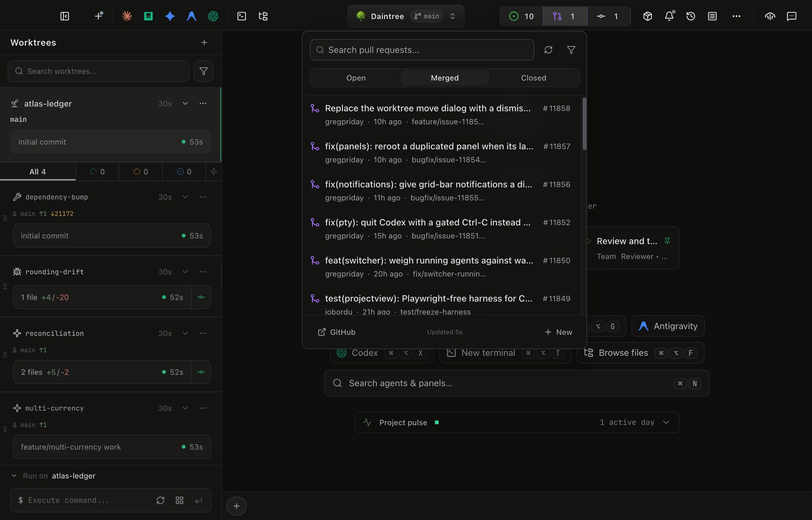Click the refresh icon in command bar

(x=160, y=500)
